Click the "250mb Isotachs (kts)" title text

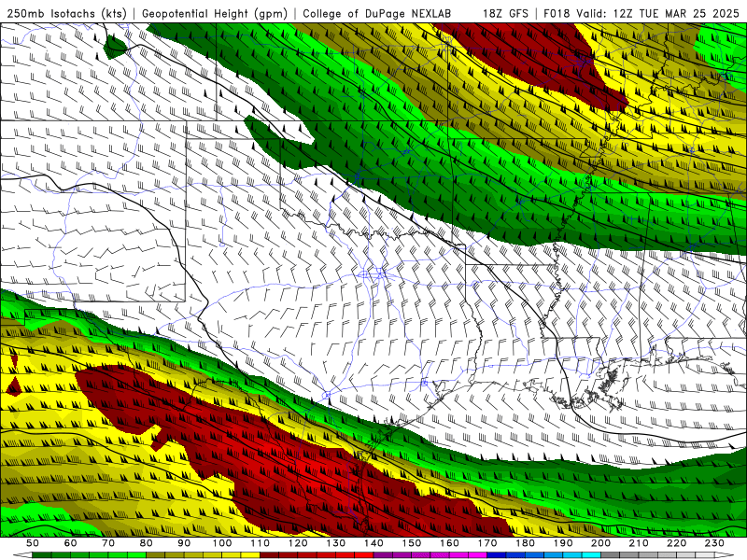point(66,13)
